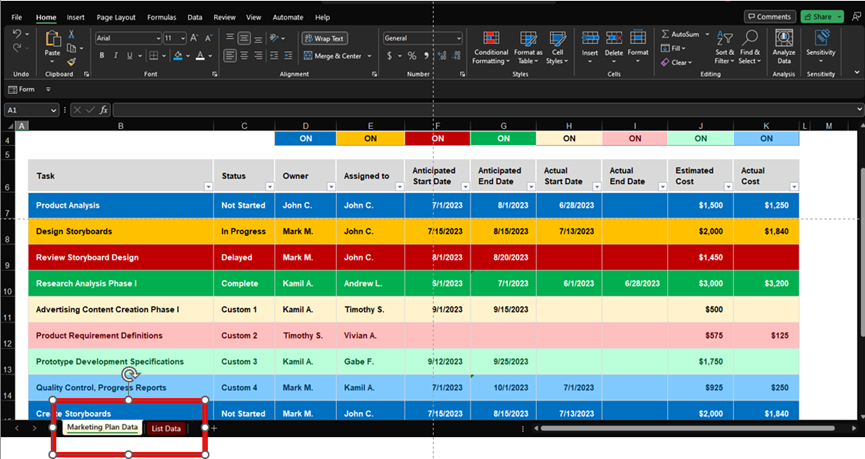Click the Cut scissors icon

(x=71, y=34)
